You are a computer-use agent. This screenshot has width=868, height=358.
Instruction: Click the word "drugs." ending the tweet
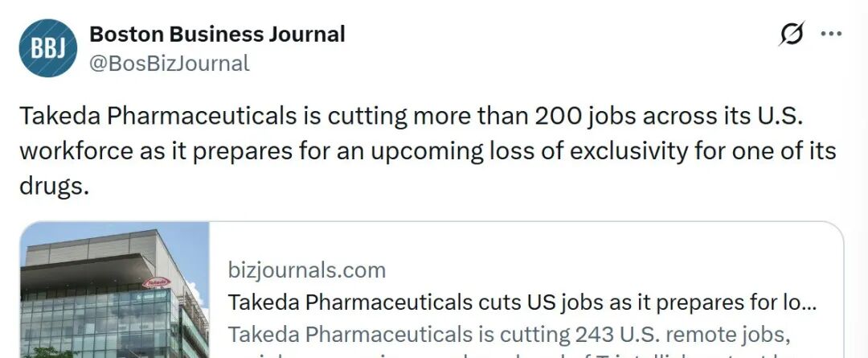click(51, 186)
